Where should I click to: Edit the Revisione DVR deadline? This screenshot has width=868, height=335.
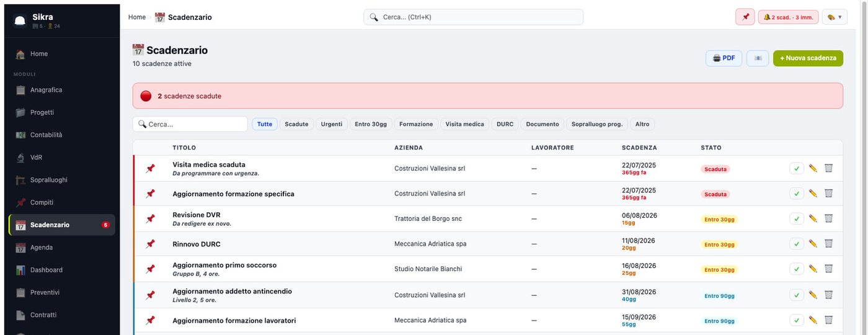(813, 219)
